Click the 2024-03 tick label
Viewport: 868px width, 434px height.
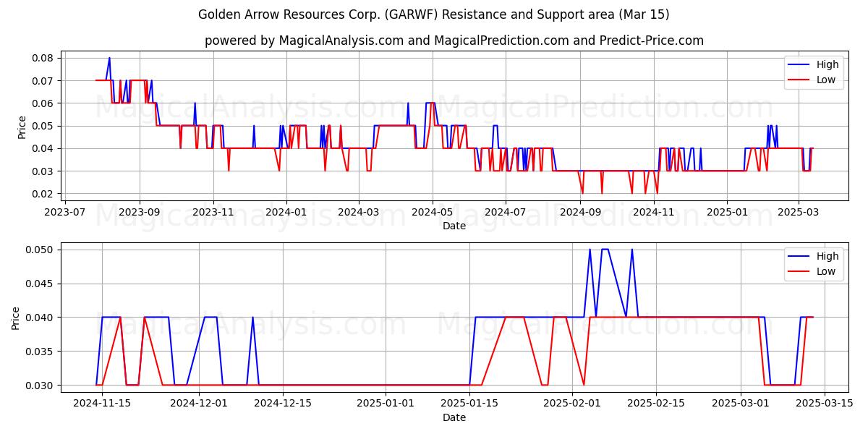pos(359,212)
